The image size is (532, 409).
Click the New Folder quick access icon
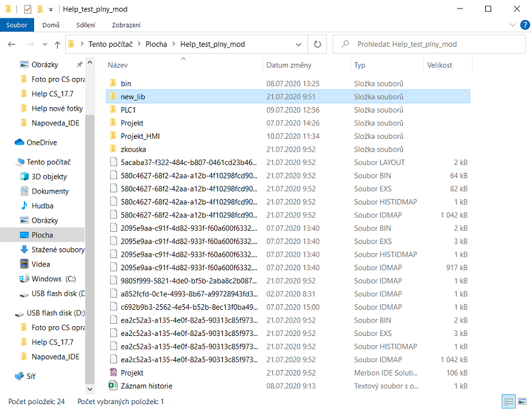point(40,9)
